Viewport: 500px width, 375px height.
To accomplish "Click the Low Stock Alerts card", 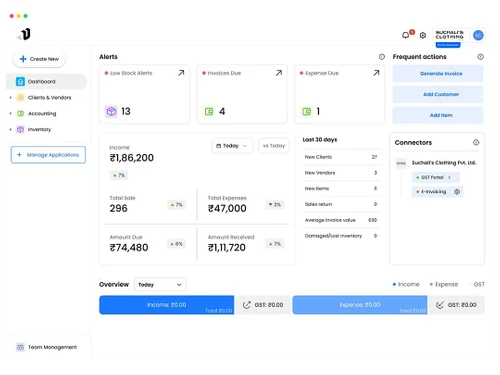I will tap(144, 94).
